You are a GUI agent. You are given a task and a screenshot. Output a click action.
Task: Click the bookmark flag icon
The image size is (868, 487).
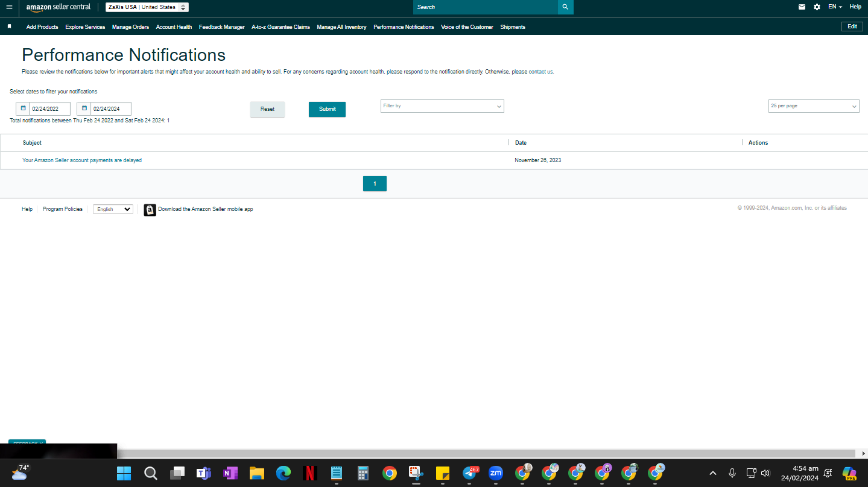(9, 27)
